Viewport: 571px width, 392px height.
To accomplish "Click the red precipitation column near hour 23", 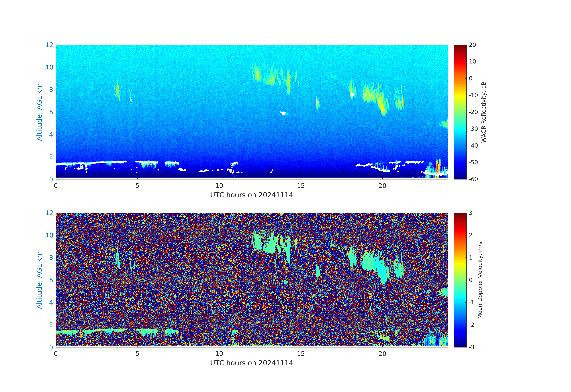I will 438,167.
